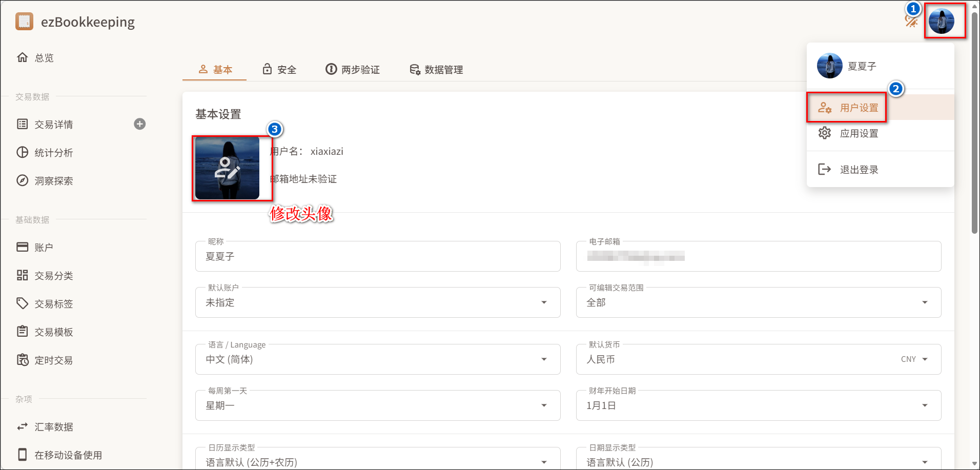This screenshot has width=980, height=470.
Task: Click the ezBookkeeping logo icon
Action: coord(24,22)
